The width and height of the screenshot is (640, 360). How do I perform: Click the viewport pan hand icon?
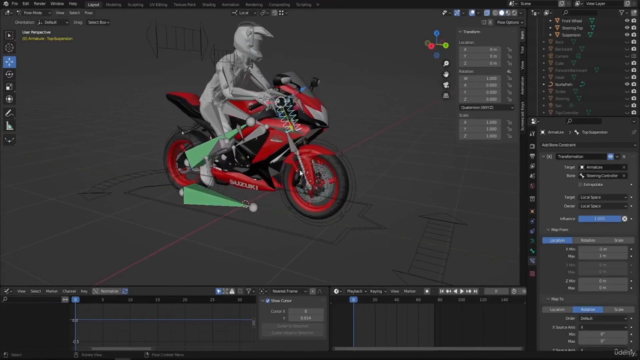click(x=446, y=74)
